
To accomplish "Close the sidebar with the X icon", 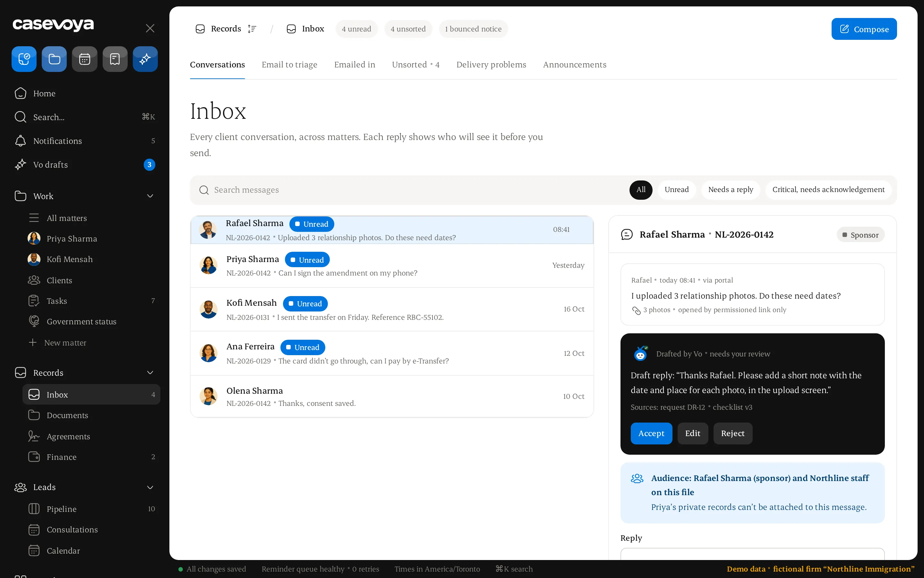I will 150,28.
